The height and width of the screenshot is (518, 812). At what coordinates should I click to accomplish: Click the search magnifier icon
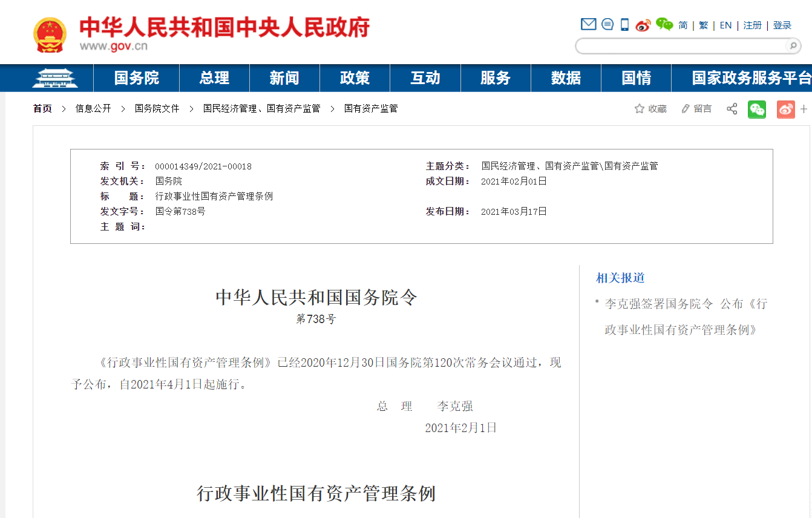793,45
